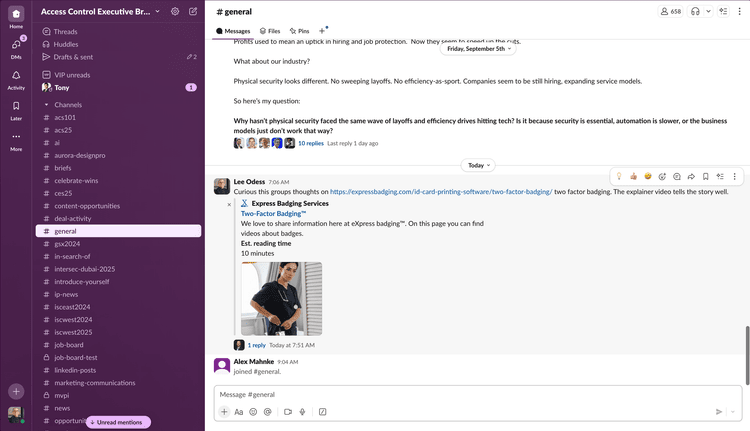Open the Activity bell icon
This screenshot has width=750, height=431.
pos(16,79)
